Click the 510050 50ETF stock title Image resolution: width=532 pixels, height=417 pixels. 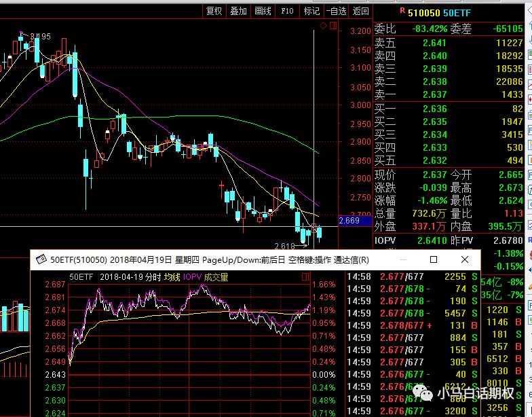[439, 13]
